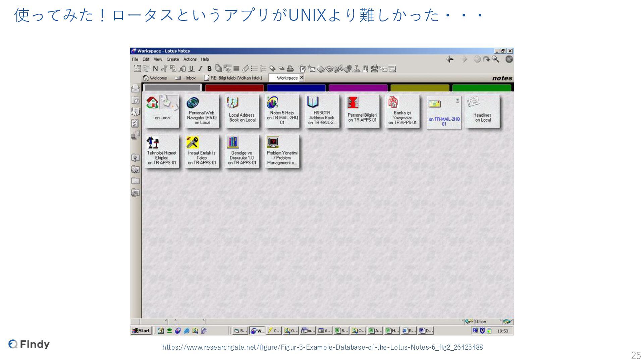Expand the Office location dropdown in status bar
Screen dimensions: 644x362
[x=501, y=321]
